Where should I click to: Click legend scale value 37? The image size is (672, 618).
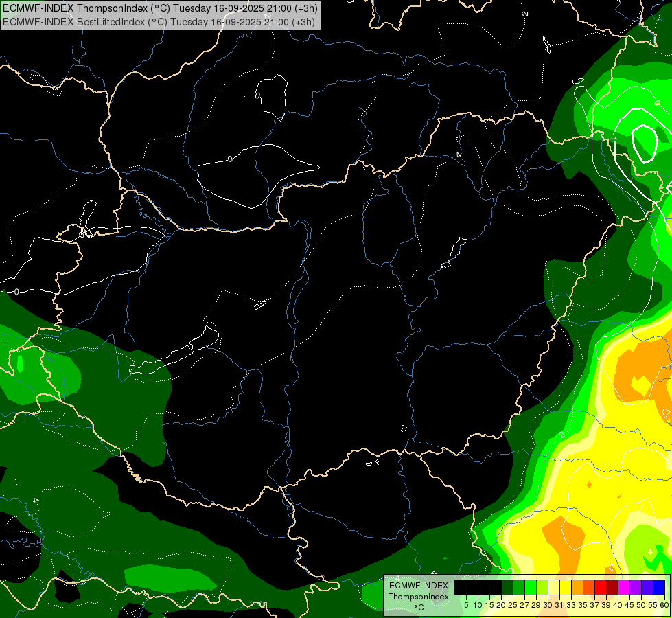tap(594, 605)
